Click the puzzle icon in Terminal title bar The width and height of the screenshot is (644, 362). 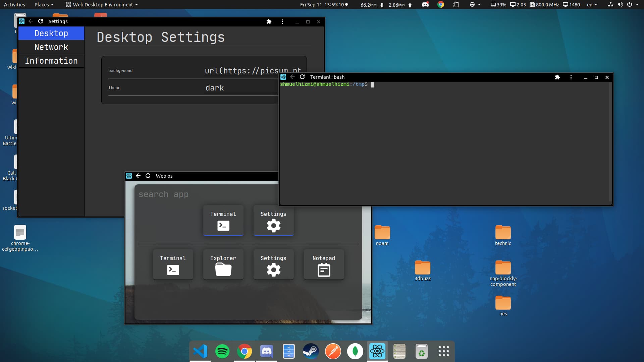point(557,77)
